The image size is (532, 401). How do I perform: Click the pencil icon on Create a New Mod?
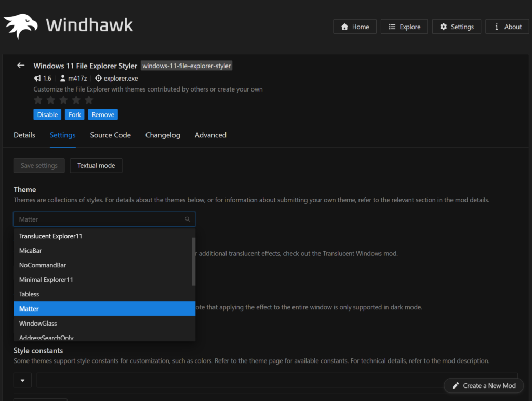tap(456, 386)
